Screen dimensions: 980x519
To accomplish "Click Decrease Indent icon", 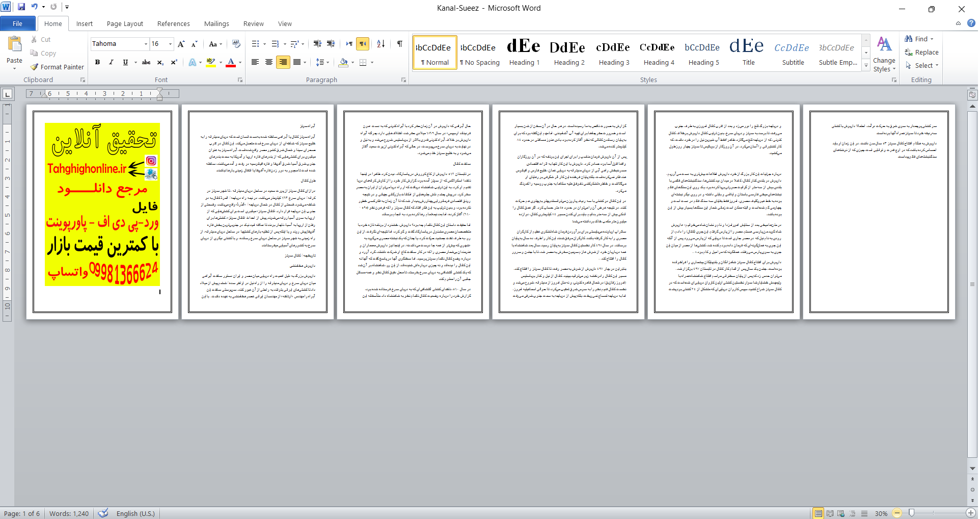I will 317,44.
